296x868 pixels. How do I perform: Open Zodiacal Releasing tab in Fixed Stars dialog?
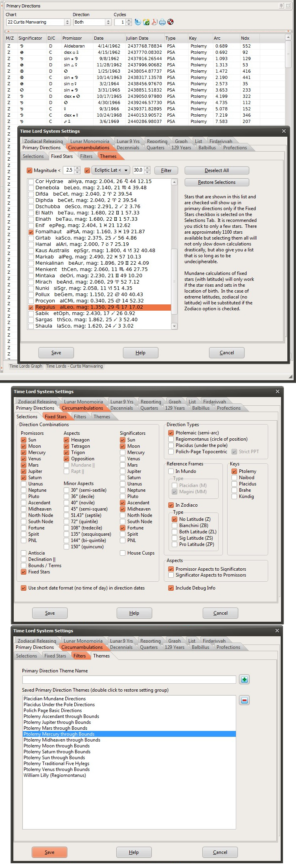[x=44, y=141]
